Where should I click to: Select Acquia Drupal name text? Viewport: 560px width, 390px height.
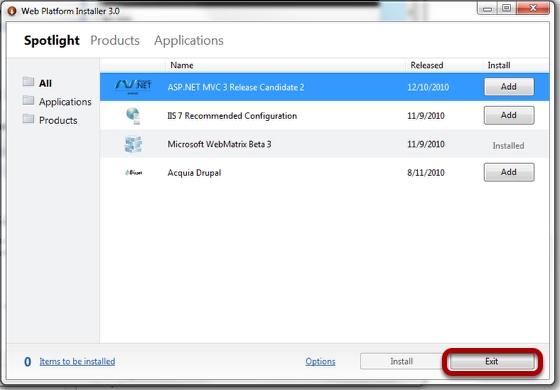click(x=194, y=173)
